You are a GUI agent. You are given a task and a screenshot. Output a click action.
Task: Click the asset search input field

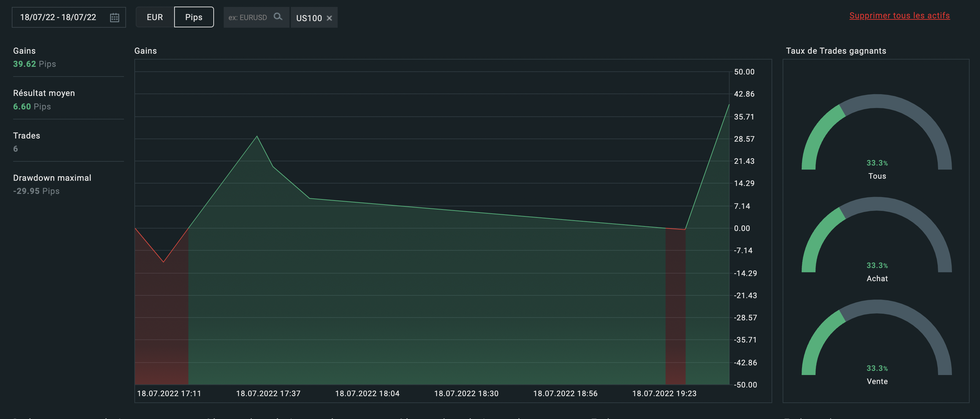[248, 18]
